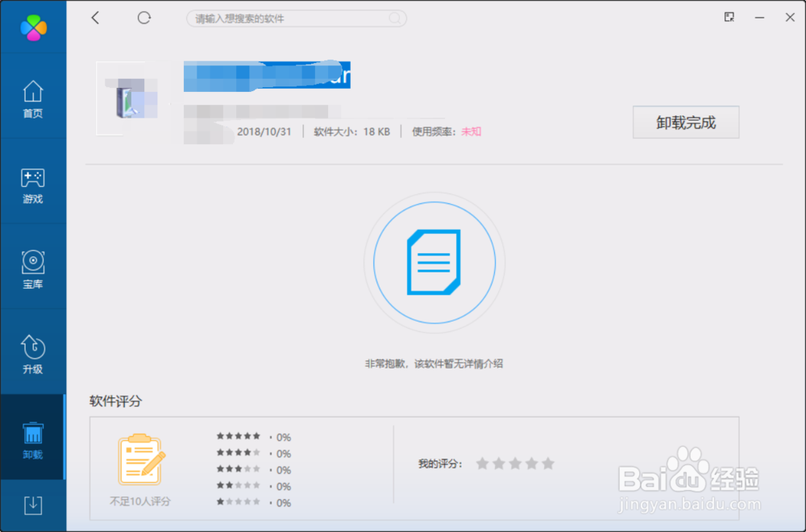Rate one star in 我的评分
The width and height of the screenshot is (806, 532).
[482, 463]
